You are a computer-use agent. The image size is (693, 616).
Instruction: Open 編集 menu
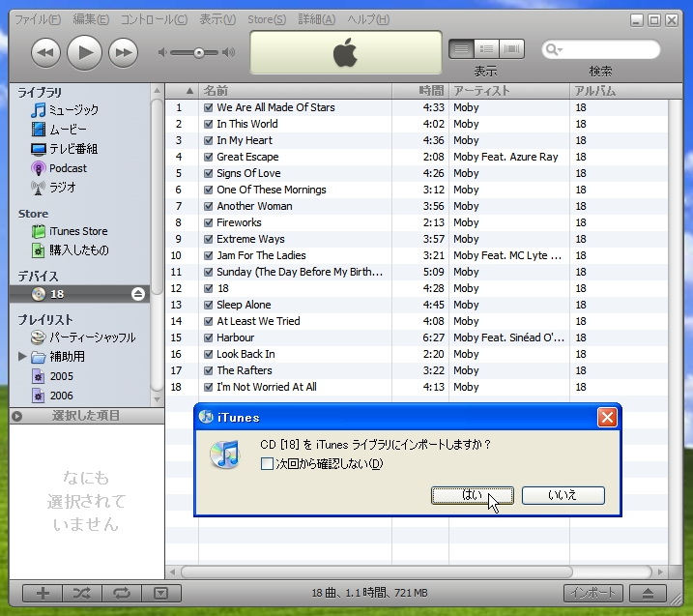click(x=91, y=19)
